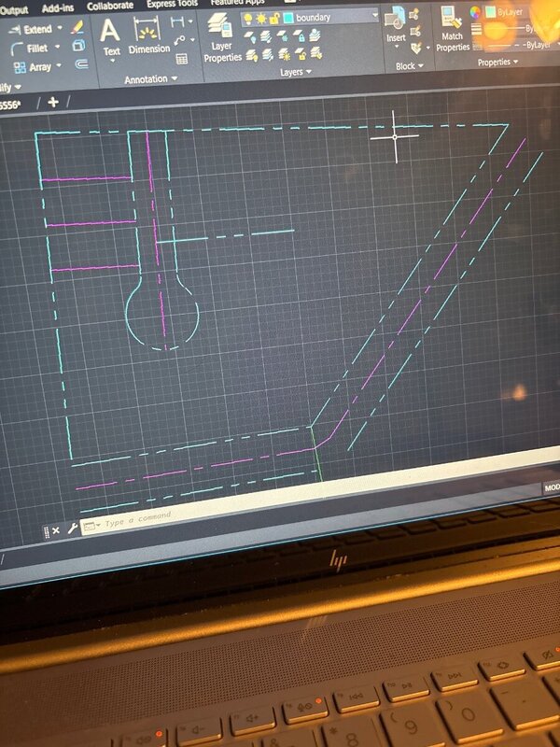Open the object color wheel icon
The image size is (560, 747).
pos(475,12)
